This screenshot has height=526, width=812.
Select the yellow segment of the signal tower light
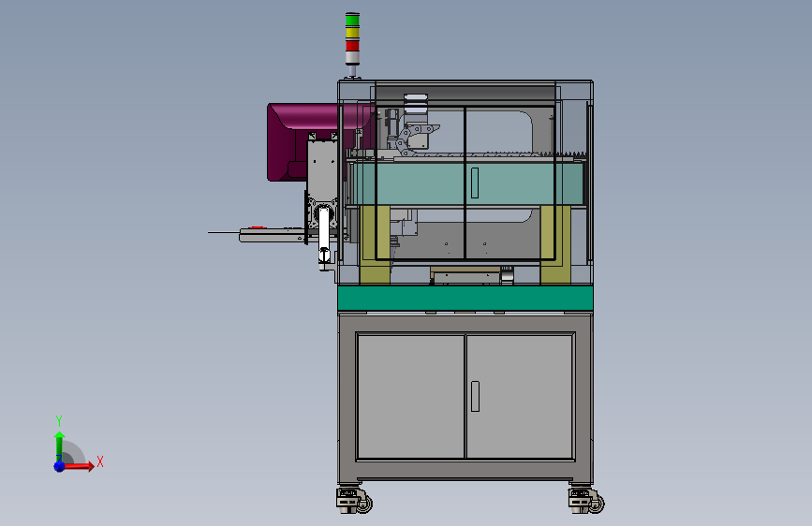click(352, 33)
